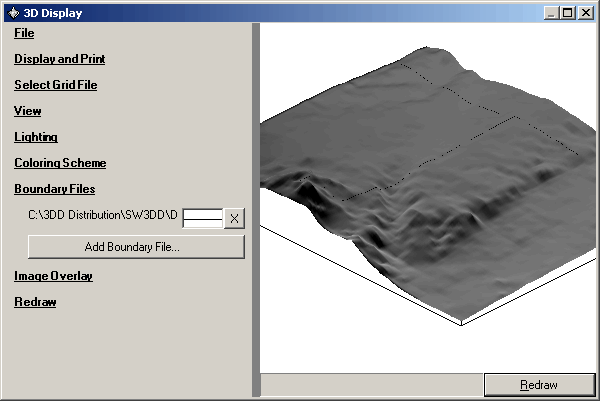Click the Redraw heading in sidebar
600x401 pixels.
[x=35, y=302]
